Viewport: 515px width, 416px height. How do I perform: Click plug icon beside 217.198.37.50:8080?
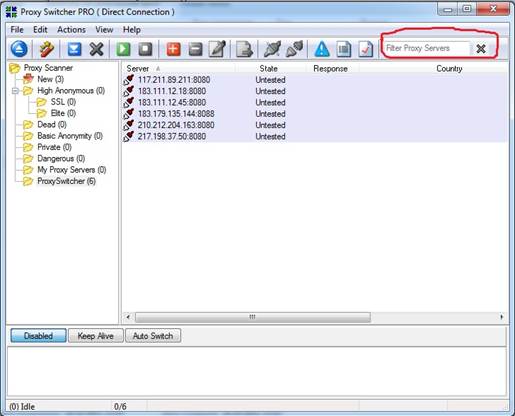click(129, 137)
